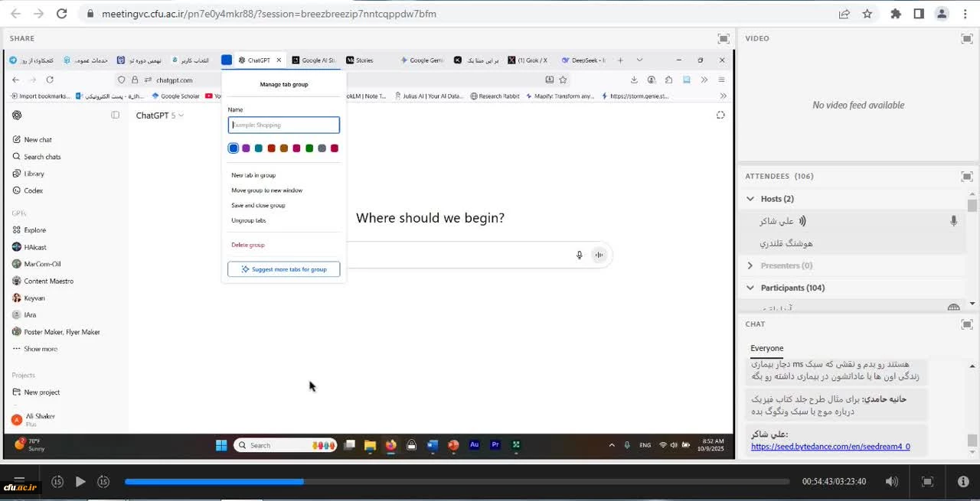This screenshot has height=501, width=980.
Task: Maximize the Chat panel
Action: click(966, 324)
